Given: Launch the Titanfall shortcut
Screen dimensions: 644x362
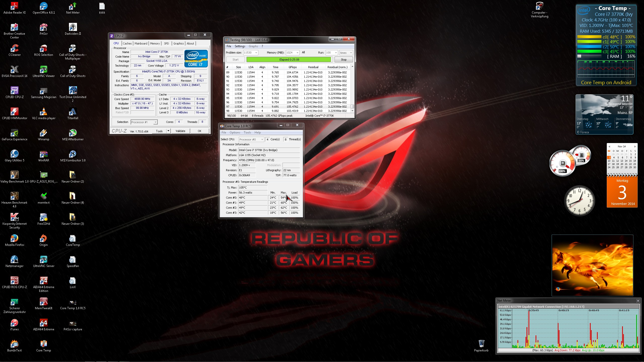Looking at the screenshot, I should point(73,113).
